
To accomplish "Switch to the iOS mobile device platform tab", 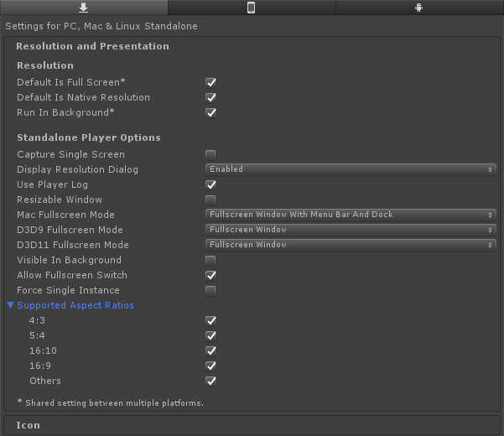I will tap(252, 8).
